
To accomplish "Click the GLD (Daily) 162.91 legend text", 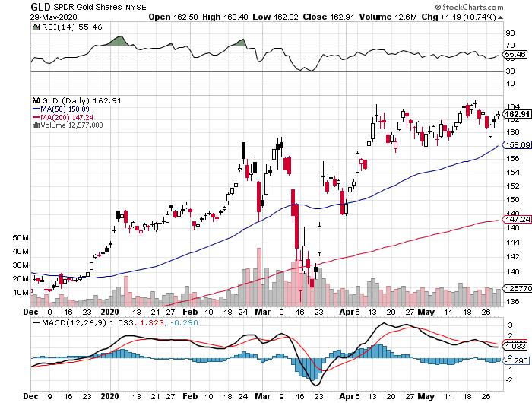I will (x=82, y=101).
